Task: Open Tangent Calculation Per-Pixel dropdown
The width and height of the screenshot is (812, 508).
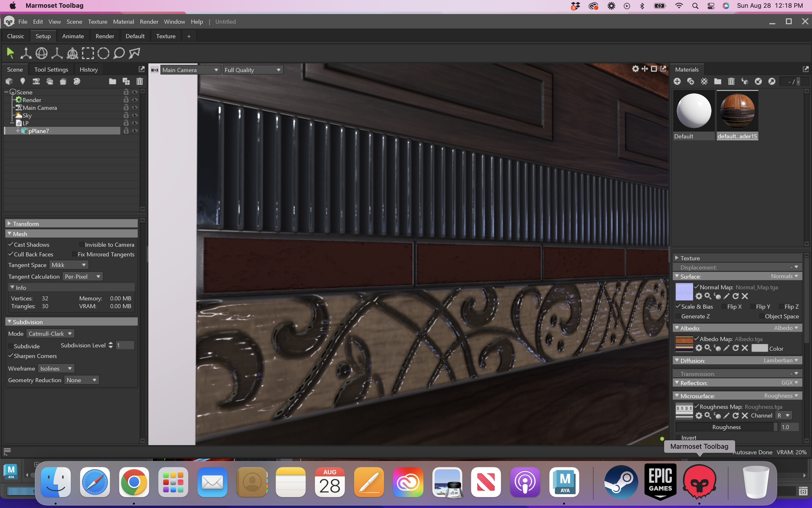Action: [x=82, y=276]
